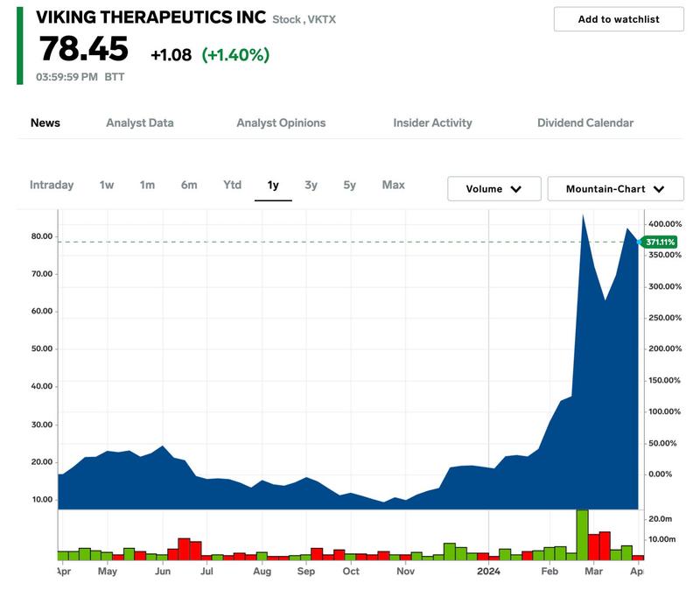
Task: Click the 80.00 price axis label
Action: (x=42, y=236)
